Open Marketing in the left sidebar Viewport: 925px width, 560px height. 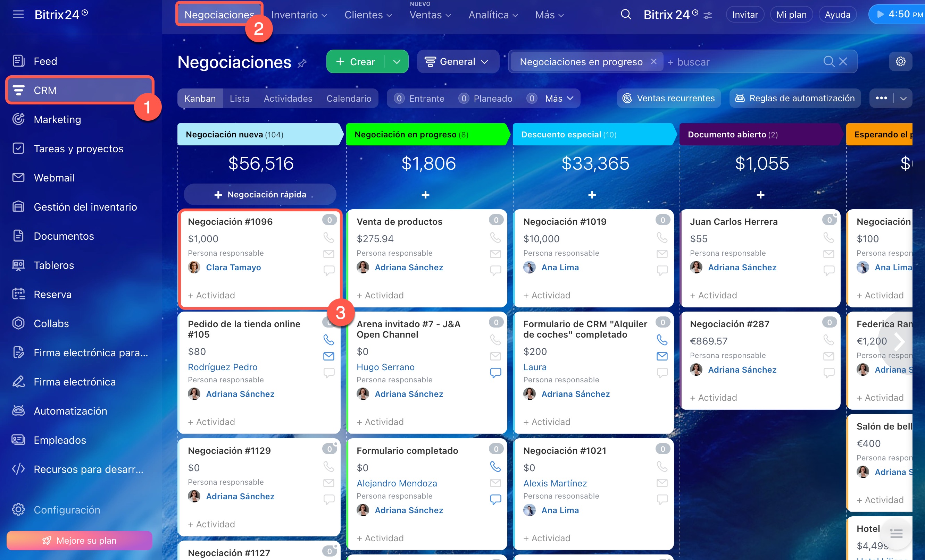coord(57,119)
